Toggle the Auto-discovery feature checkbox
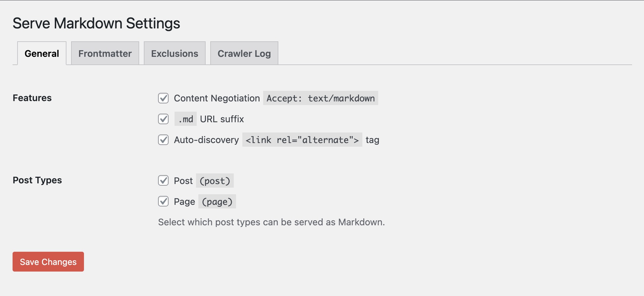 (163, 140)
